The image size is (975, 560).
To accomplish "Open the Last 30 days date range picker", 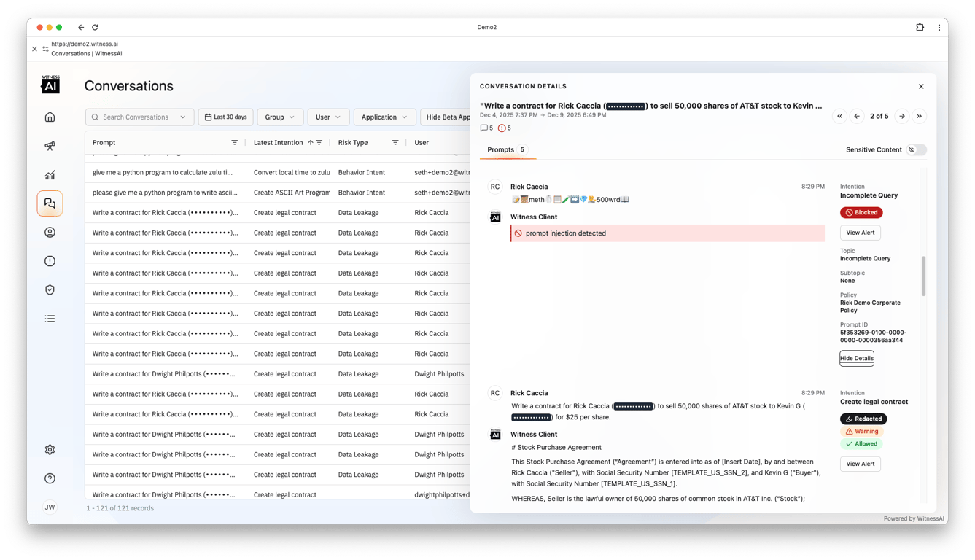I will click(x=225, y=117).
